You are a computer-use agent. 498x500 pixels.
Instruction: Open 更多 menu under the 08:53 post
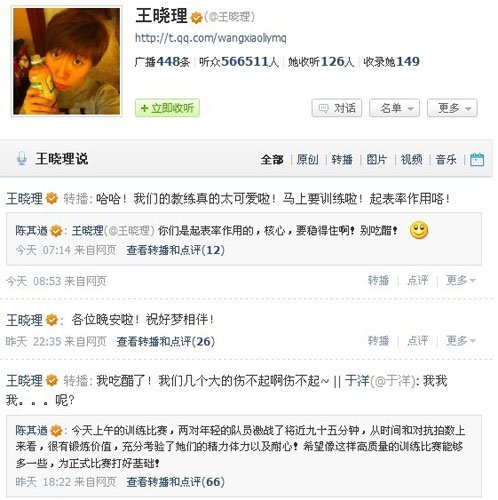pyautogui.click(x=461, y=280)
